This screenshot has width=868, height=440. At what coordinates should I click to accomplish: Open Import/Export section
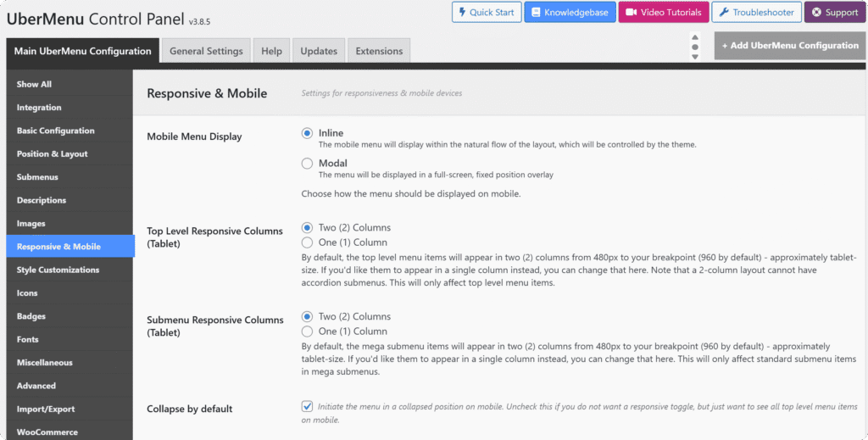(x=70, y=409)
